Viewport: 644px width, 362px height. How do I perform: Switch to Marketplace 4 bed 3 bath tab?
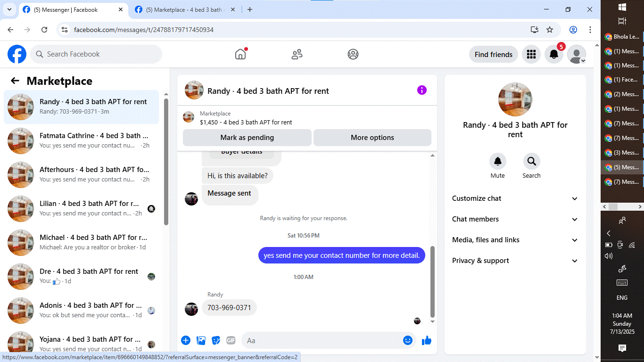pyautogui.click(x=184, y=10)
